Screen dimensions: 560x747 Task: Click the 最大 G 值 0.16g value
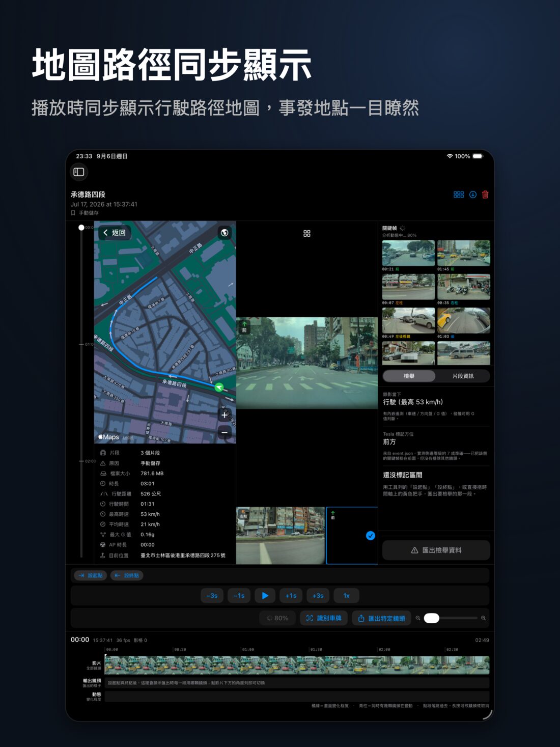pyautogui.click(x=148, y=535)
